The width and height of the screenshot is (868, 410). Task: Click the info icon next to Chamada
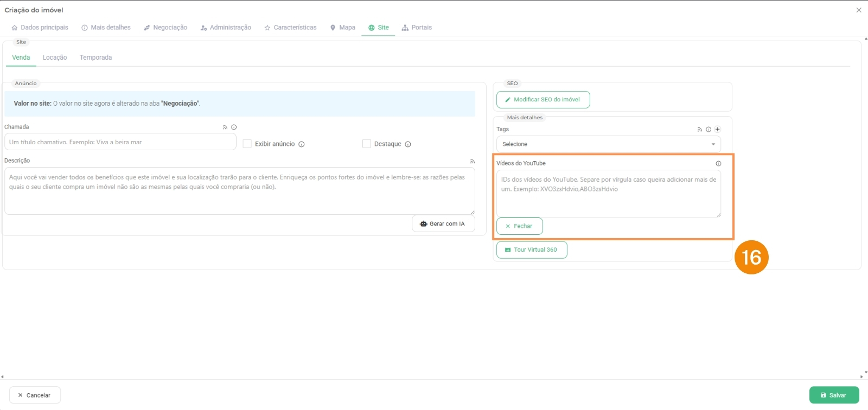pyautogui.click(x=234, y=127)
